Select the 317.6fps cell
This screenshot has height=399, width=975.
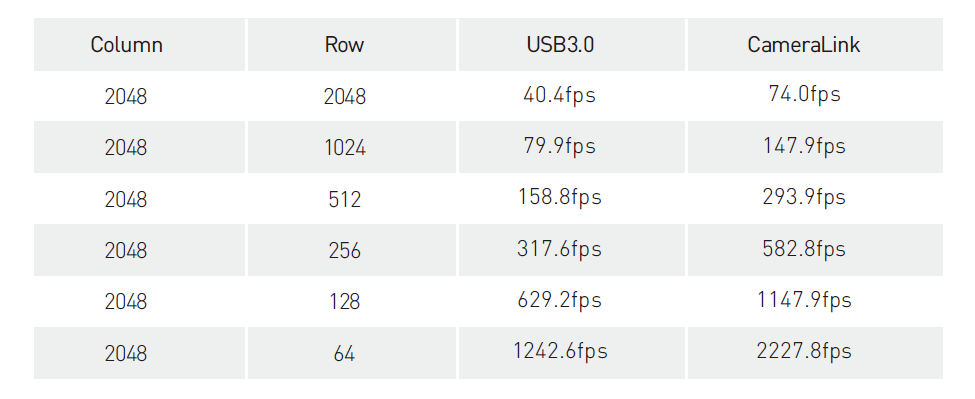572,250
